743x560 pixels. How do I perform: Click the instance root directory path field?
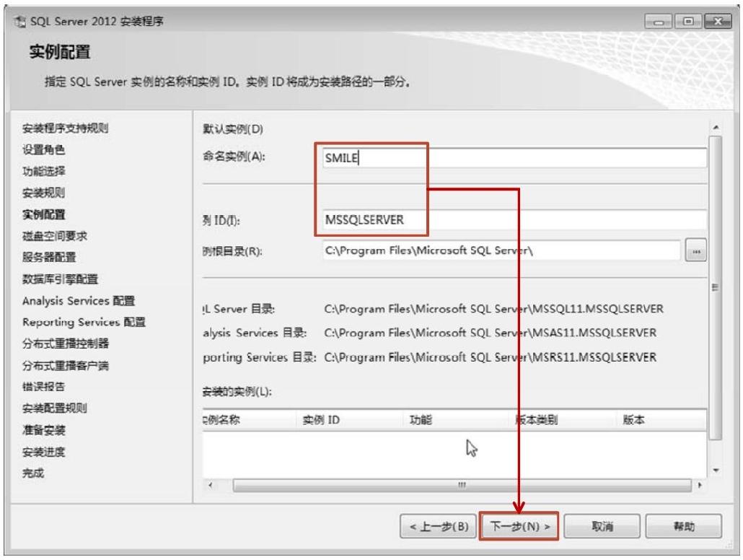coord(501,250)
